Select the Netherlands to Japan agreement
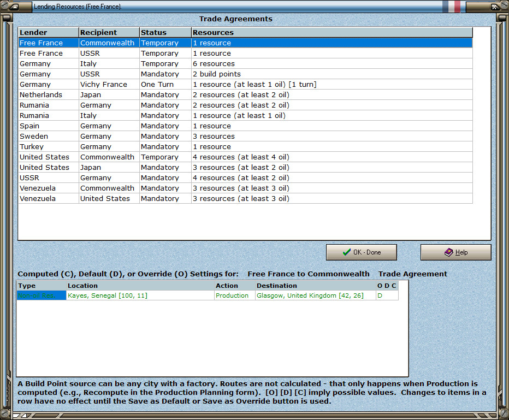 coord(245,95)
